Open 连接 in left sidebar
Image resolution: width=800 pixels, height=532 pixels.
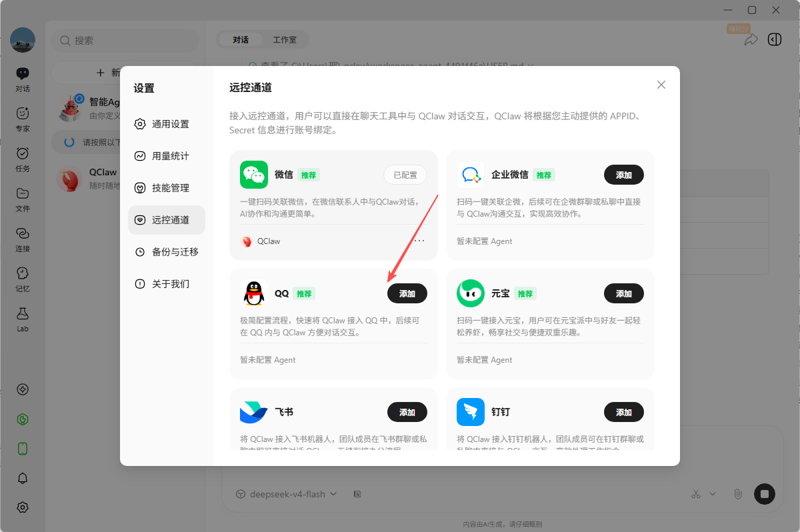tap(23, 239)
